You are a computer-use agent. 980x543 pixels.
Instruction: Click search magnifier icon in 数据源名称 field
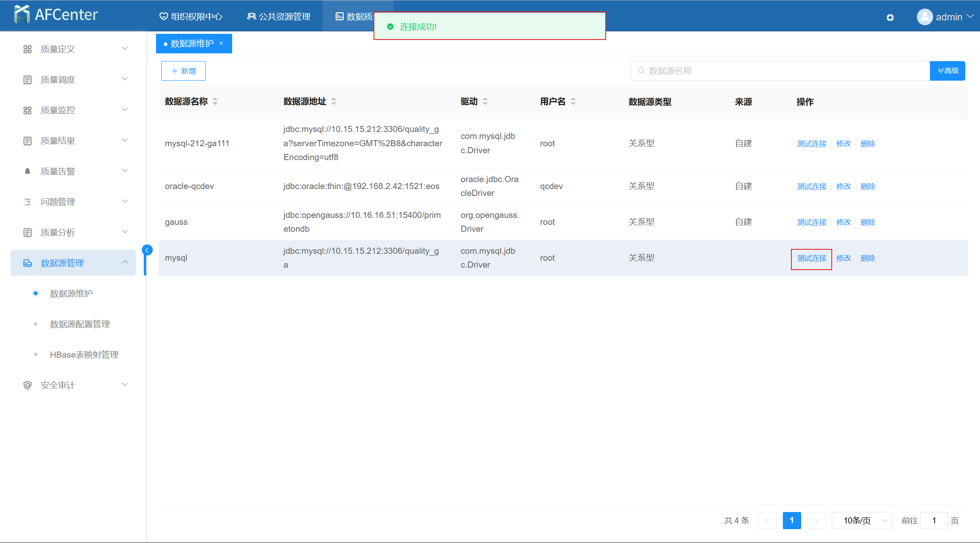(641, 70)
